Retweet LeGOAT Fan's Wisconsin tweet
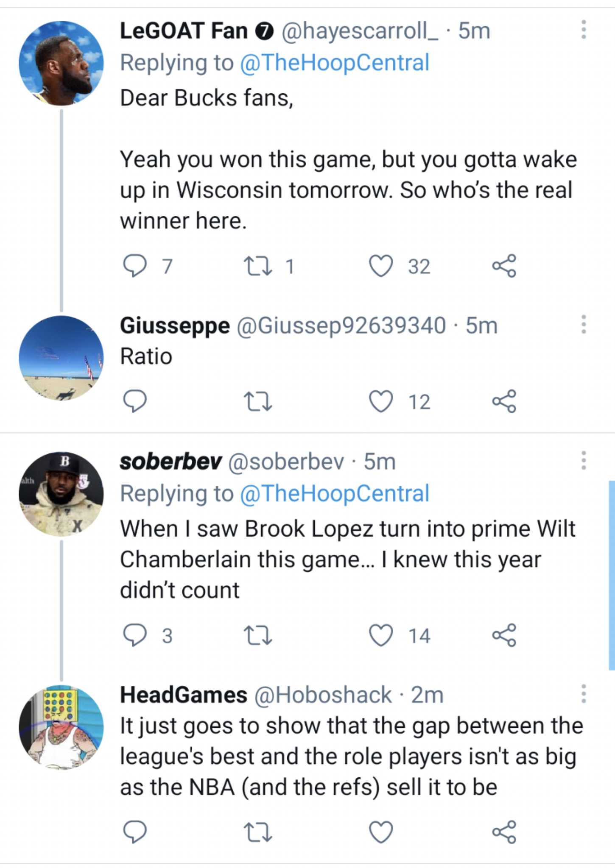615x868 pixels. click(x=258, y=266)
